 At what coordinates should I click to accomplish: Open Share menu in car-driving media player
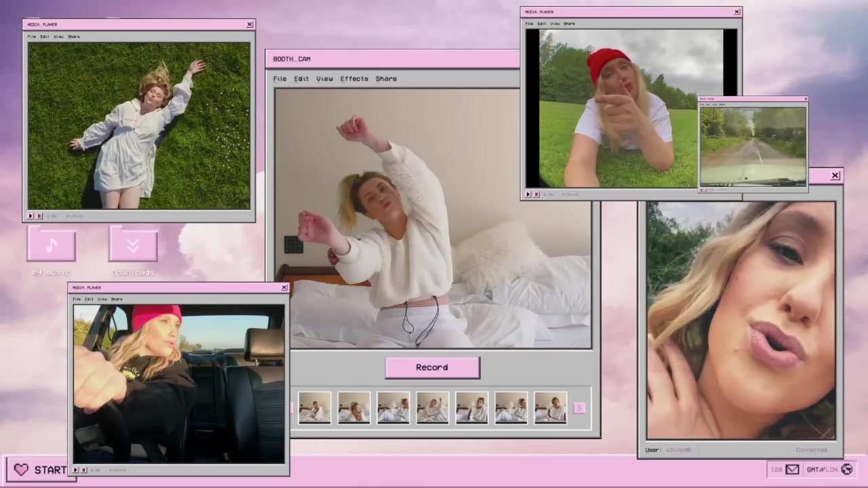pyautogui.click(x=117, y=299)
